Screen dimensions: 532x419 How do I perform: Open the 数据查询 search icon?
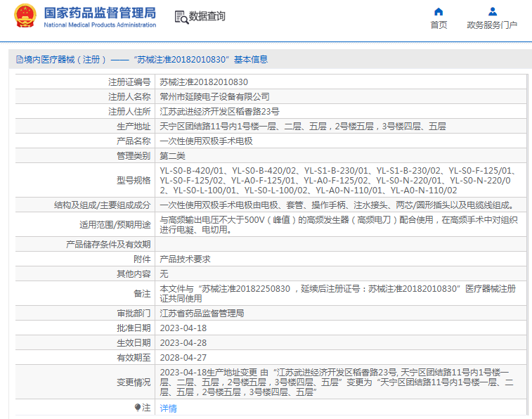point(181,17)
